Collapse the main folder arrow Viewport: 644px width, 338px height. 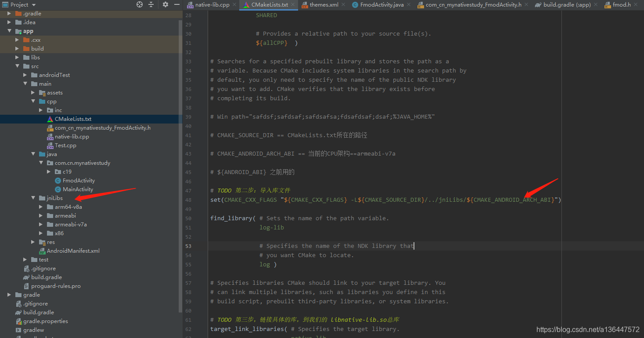(25, 84)
